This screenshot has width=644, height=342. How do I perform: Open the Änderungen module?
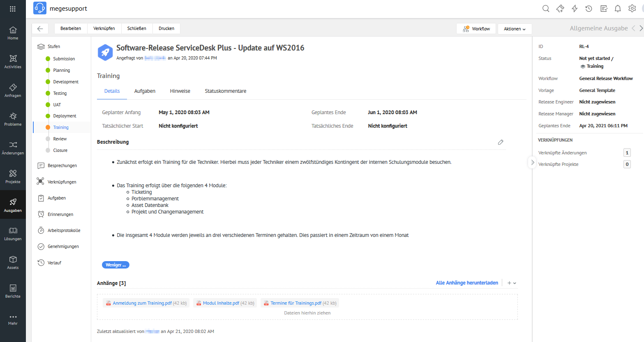[x=13, y=148]
